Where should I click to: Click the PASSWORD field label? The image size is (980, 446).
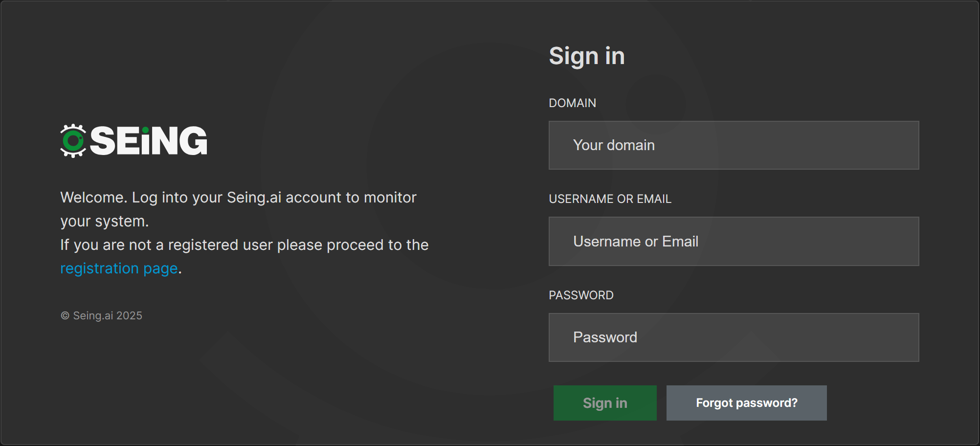click(581, 295)
